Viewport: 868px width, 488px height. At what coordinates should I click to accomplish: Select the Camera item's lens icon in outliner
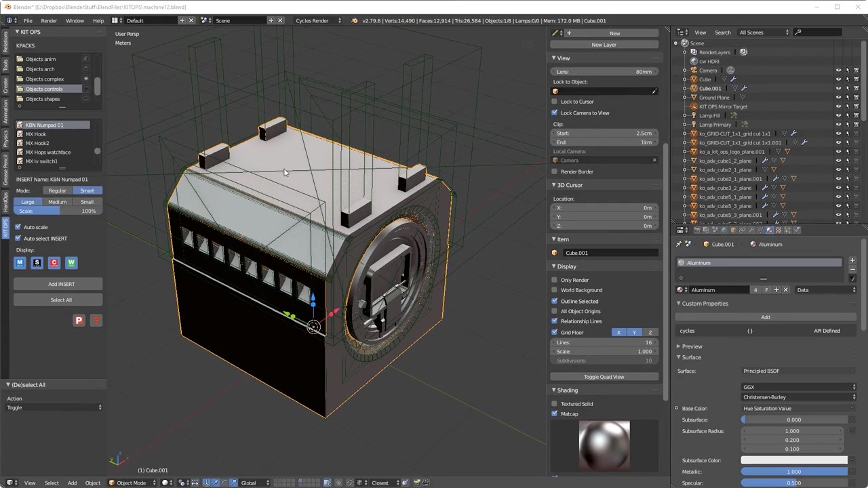tap(730, 70)
